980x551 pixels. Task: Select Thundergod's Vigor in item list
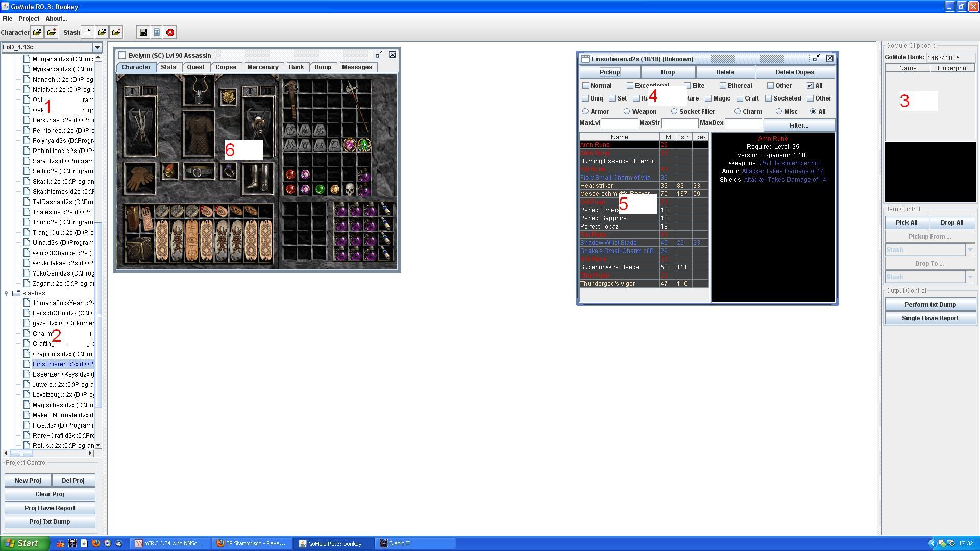[x=644, y=284]
